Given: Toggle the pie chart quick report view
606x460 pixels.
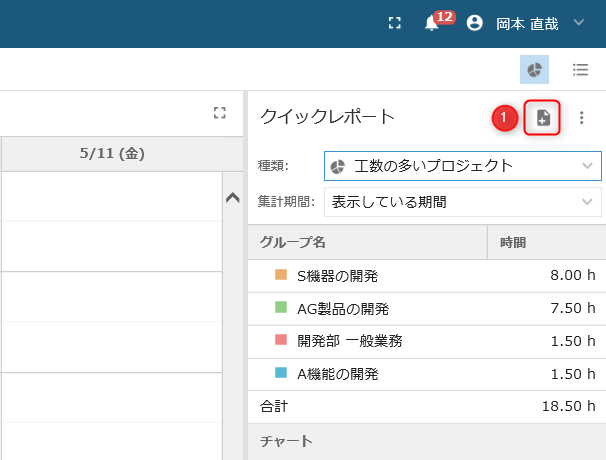Looking at the screenshot, I should pos(534,70).
